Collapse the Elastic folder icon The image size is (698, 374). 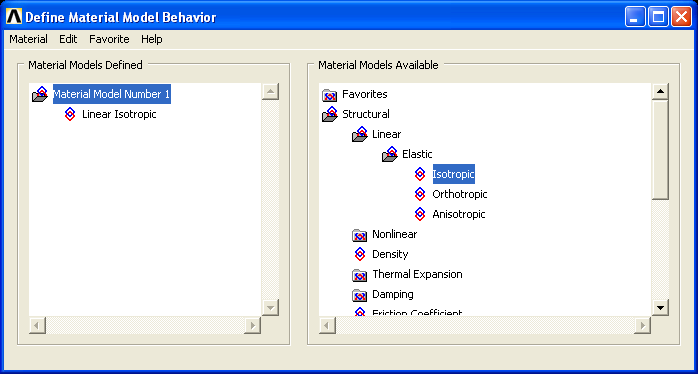coord(390,154)
